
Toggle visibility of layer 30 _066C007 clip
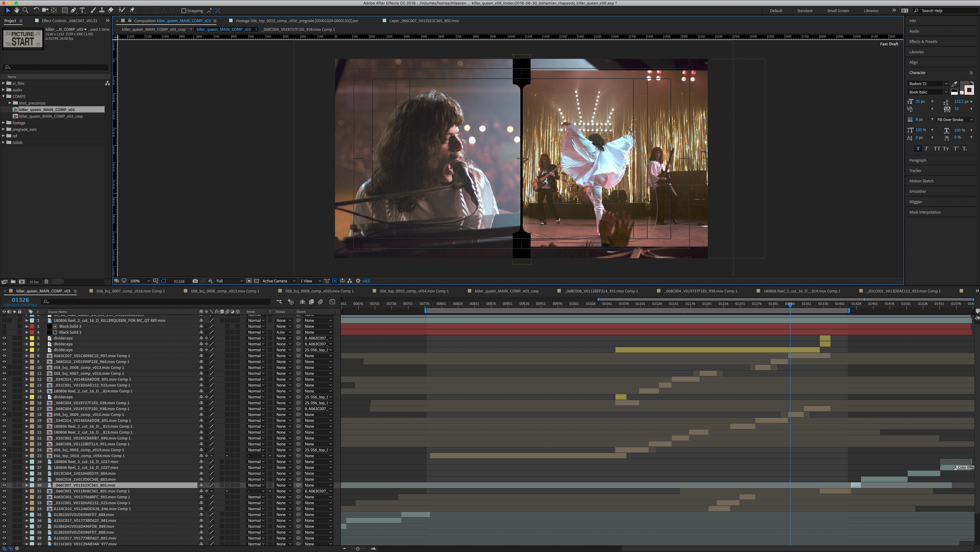4,485
